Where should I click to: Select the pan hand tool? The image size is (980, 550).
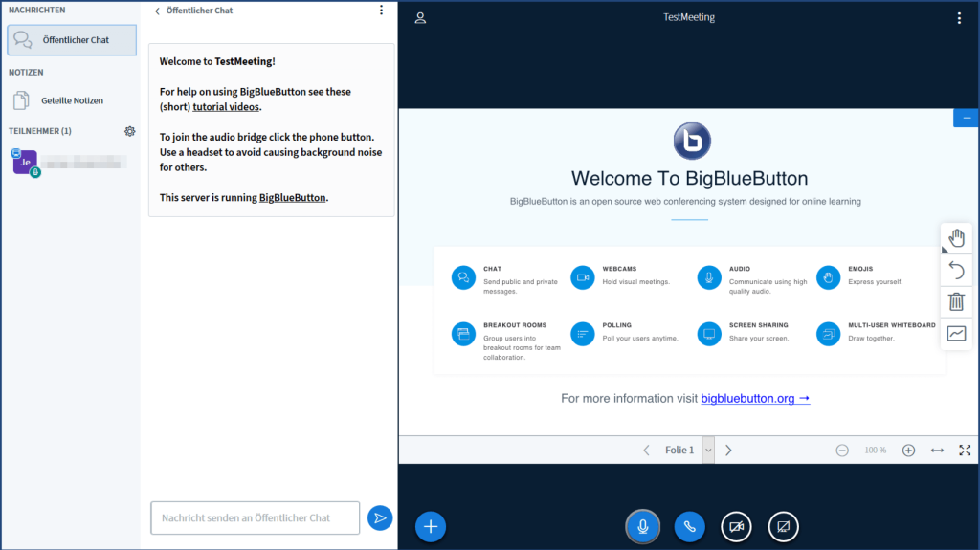coord(956,238)
